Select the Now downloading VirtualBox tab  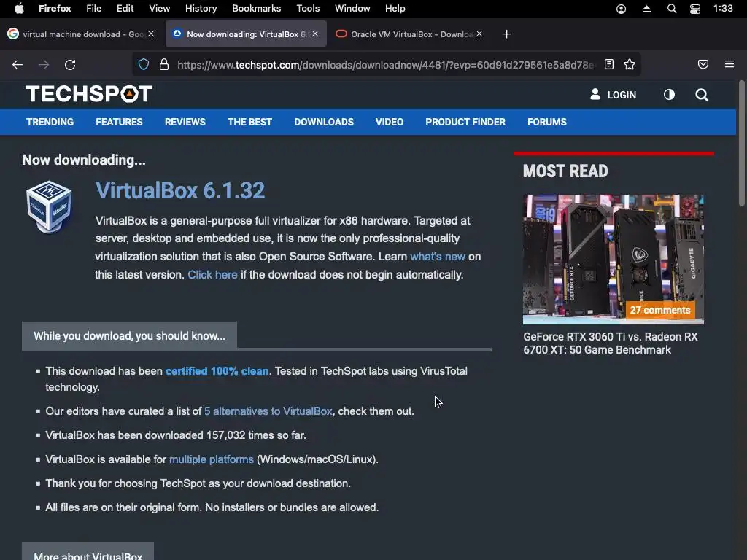[x=246, y=34]
